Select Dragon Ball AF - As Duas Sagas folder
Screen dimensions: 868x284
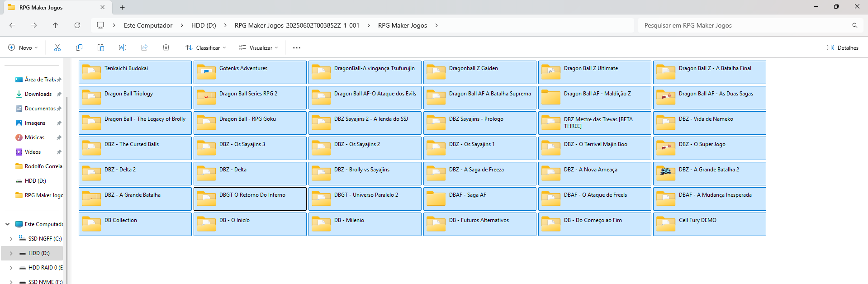(710, 98)
